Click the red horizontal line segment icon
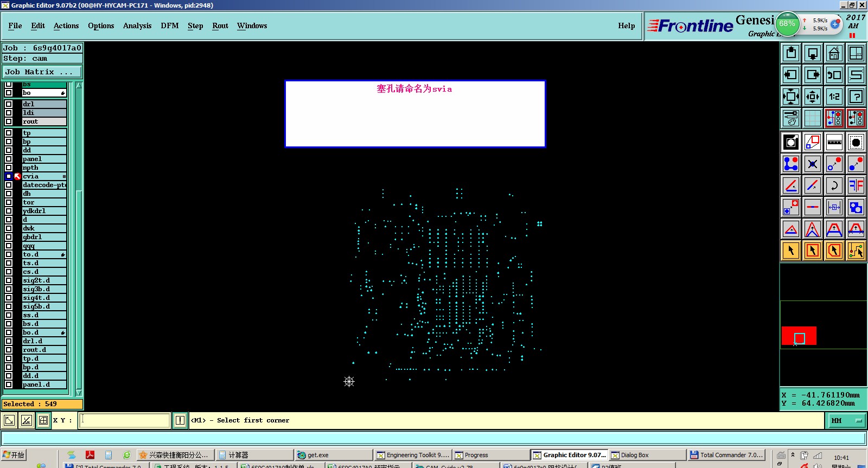The image size is (868, 468). 813,207
